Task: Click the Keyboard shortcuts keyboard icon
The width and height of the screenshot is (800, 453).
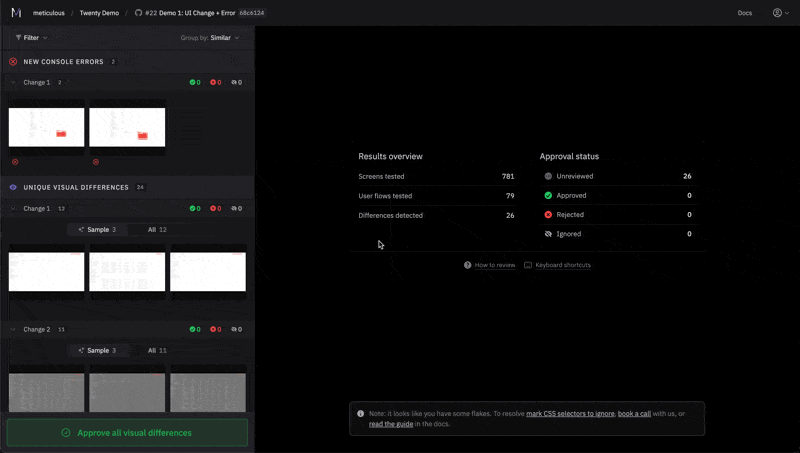Action: point(528,265)
